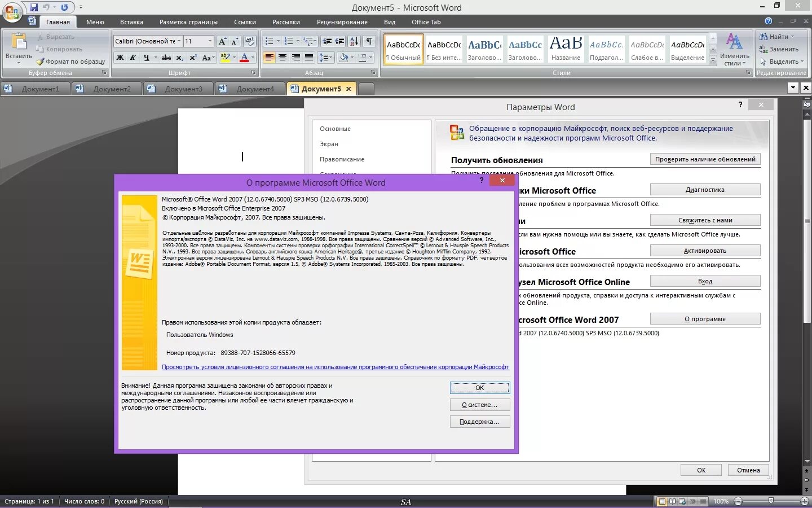Viewport: 812px width, 508px height.
Task: Click the Word help icon in ribbon
Action: [x=768, y=21]
